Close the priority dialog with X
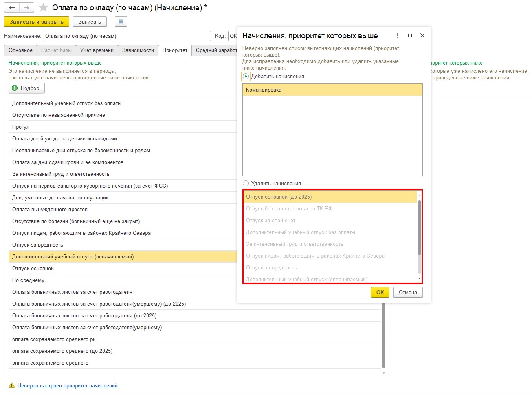Viewport: 532px width, 394px height. pyautogui.click(x=422, y=36)
